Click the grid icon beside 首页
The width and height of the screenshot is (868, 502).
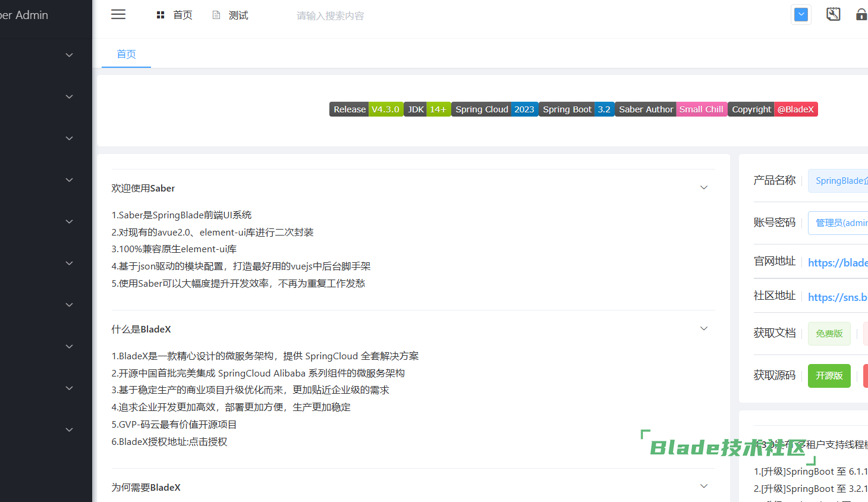click(161, 15)
